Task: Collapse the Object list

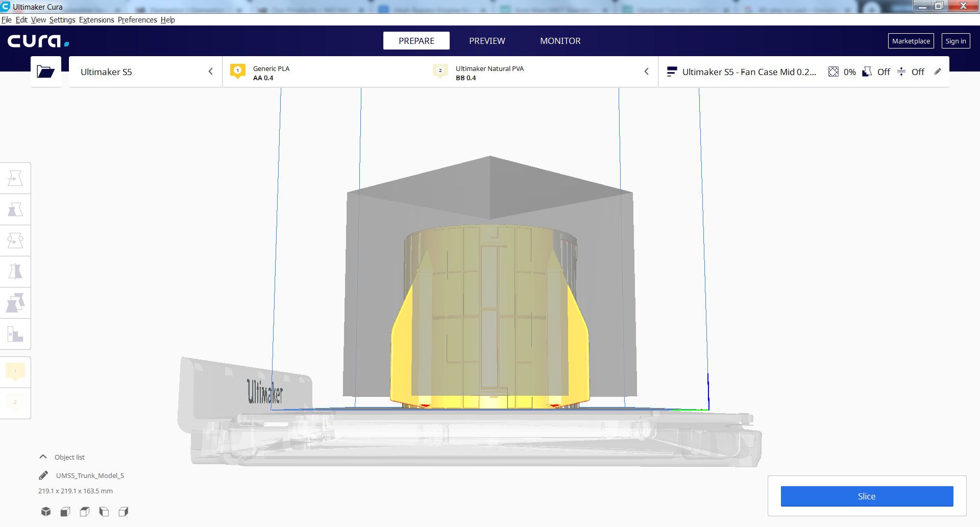Action: pyautogui.click(x=43, y=457)
